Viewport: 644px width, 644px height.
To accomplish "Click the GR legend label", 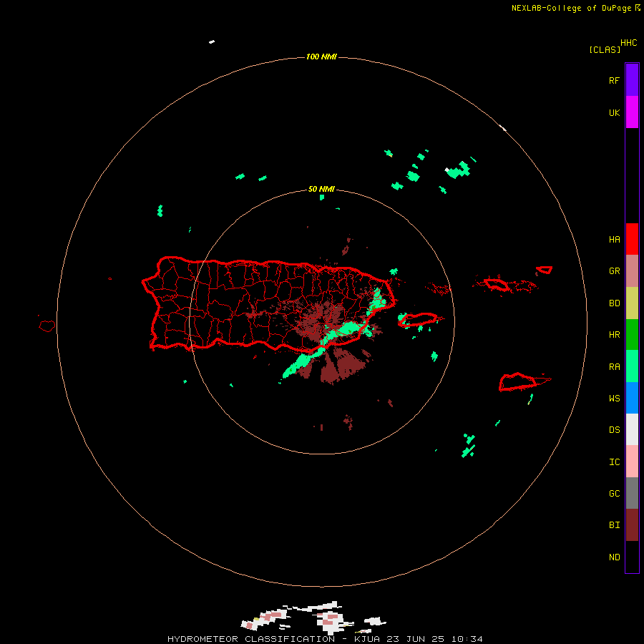I will [x=614, y=270].
